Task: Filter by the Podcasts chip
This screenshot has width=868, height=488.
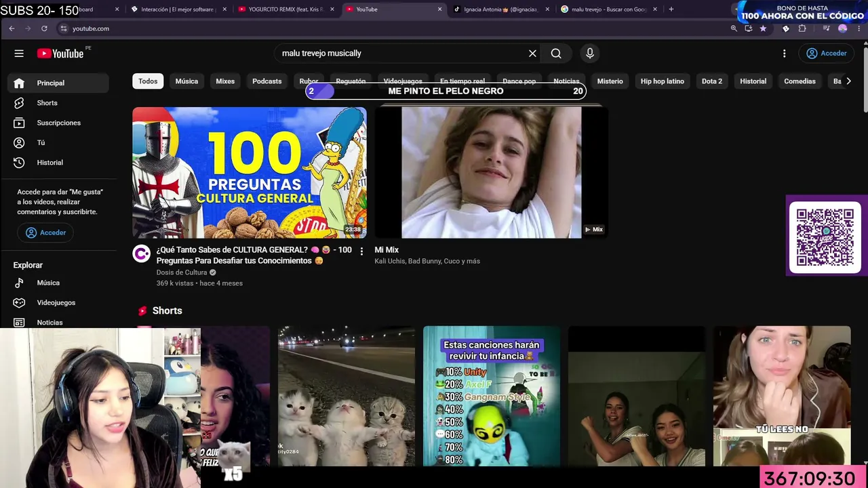Action: pos(267,81)
